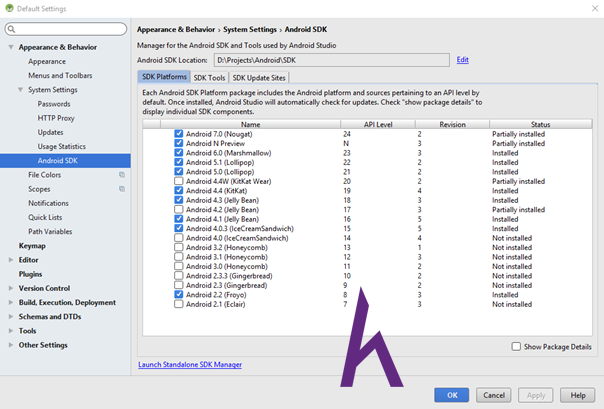Open Launch Standalone SDK Manager link
The width and height of the screenshot is (604, 409).
coord(190,364)
